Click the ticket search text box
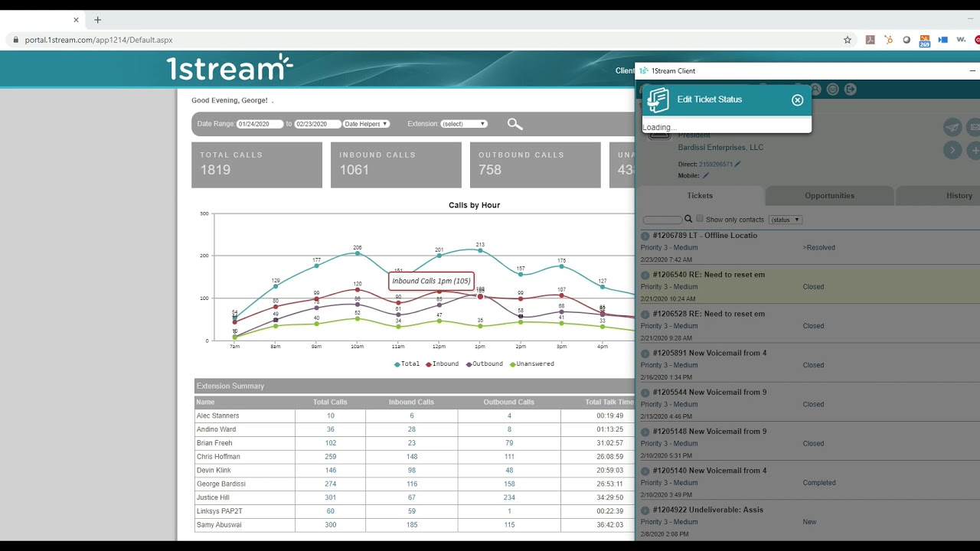The height and width of the screenshot is (551, 980). (662, 220)
